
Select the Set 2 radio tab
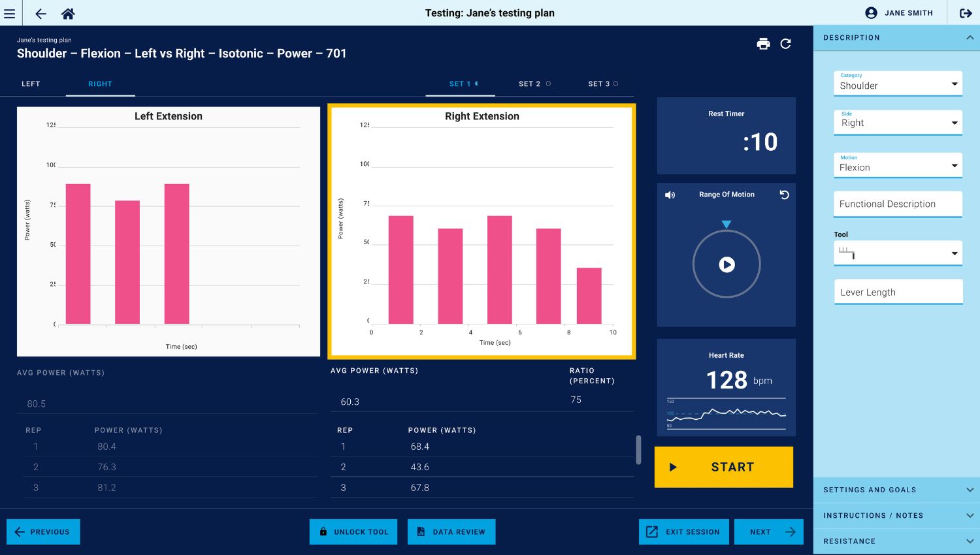click(x=534, y=84)
